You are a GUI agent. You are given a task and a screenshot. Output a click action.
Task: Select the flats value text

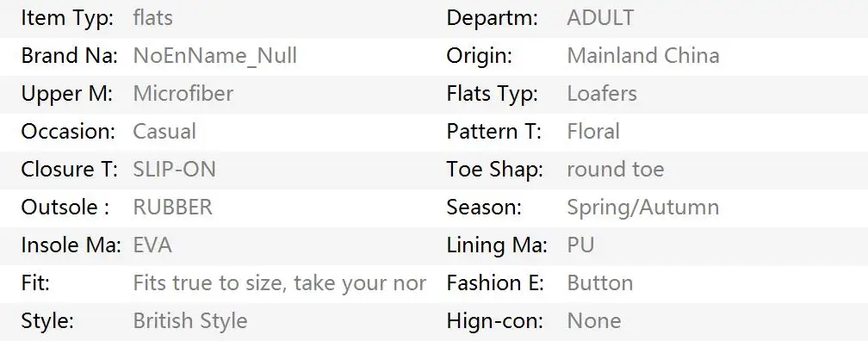click(152, 18)
